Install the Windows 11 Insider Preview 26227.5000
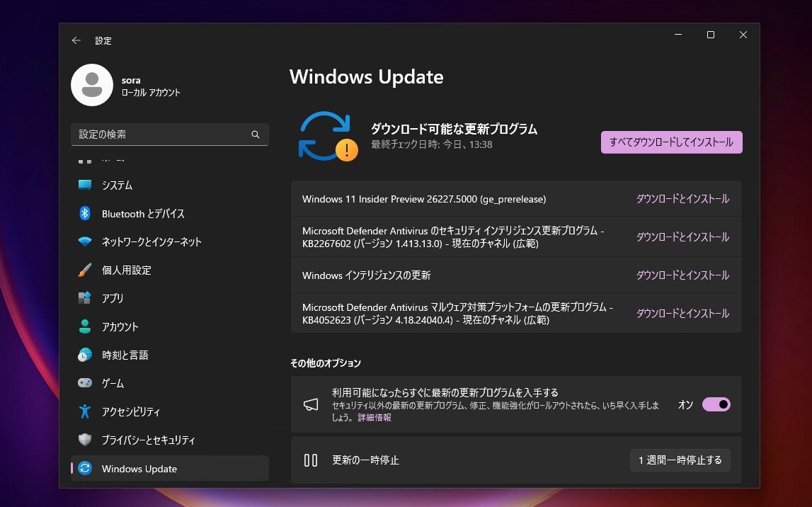 tap(682, 198)
